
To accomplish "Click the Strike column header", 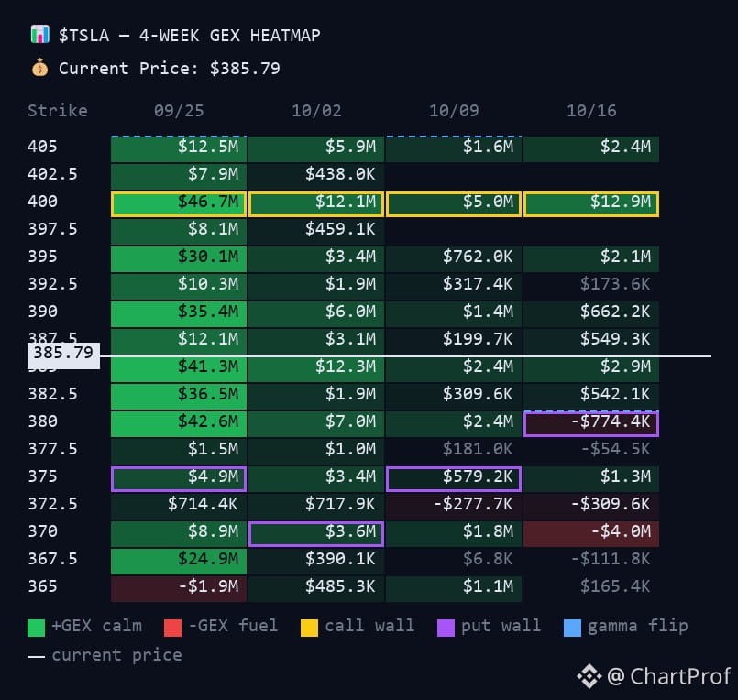I will pyautogui.click(x=58, y=111).
